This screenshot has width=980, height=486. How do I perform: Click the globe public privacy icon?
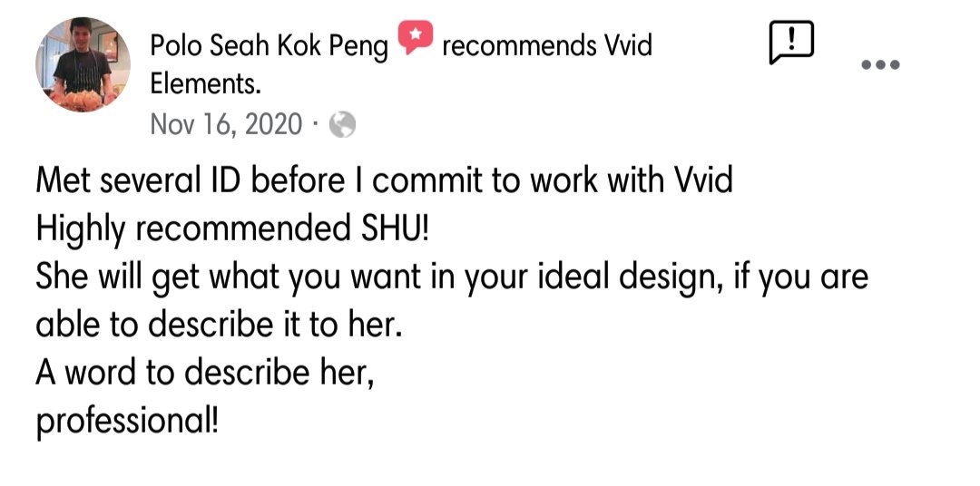click(x=342, y=124)
